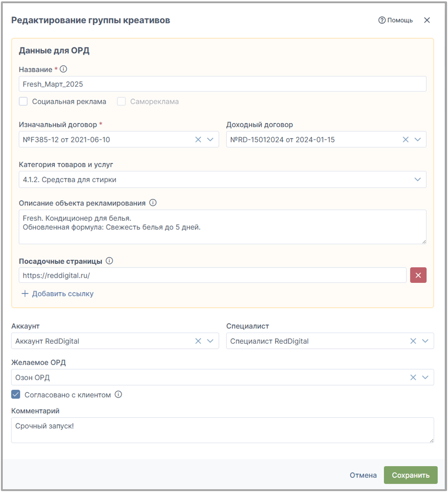The width and height of the screenshot is (448, 492).
Task: Click the Отмена button
Action: (x=363, y=475)
